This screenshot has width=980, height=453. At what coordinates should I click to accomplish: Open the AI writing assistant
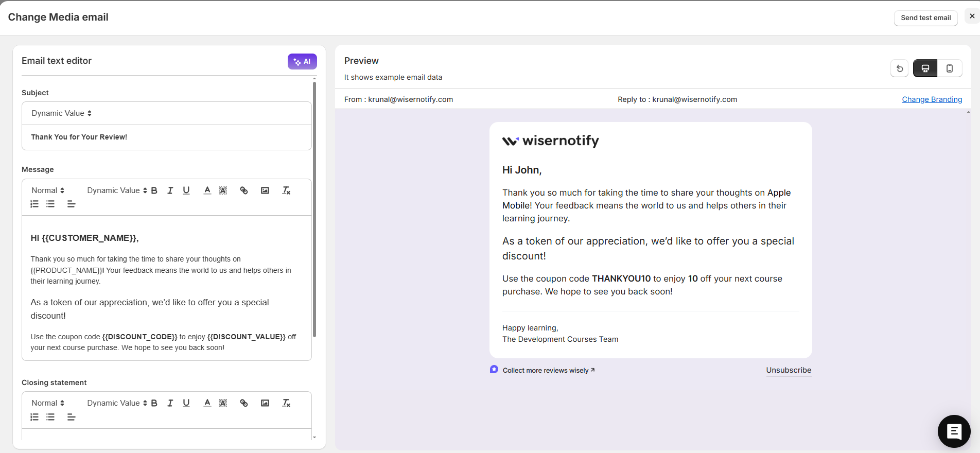pyautogui.click(x=302, y=61)
